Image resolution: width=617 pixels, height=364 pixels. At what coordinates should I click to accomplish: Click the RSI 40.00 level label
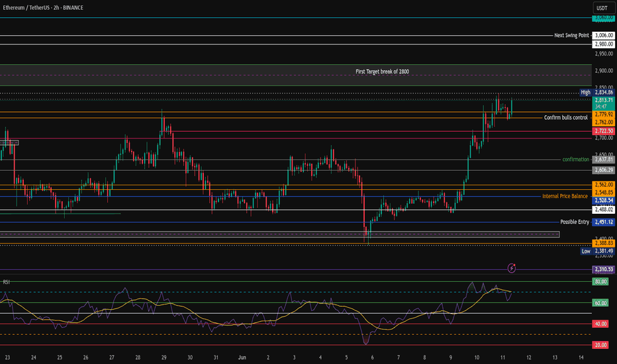pos(600,324)
